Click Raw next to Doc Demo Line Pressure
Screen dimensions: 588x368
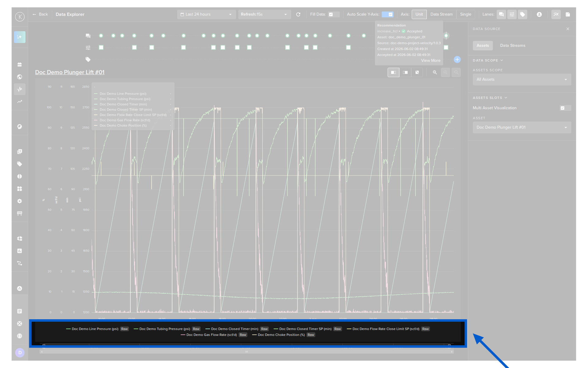124,329
